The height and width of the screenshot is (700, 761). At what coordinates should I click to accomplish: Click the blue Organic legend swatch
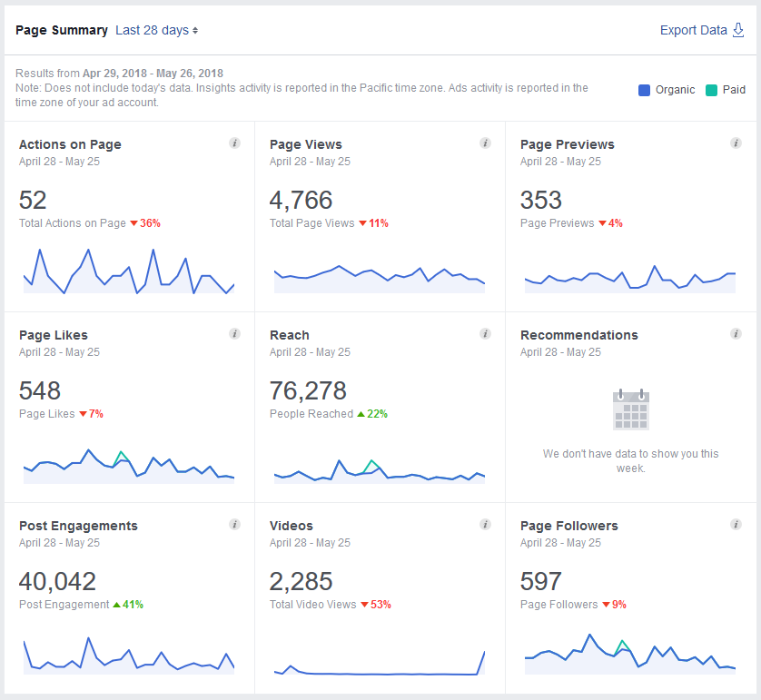click(x=644, y=90)
